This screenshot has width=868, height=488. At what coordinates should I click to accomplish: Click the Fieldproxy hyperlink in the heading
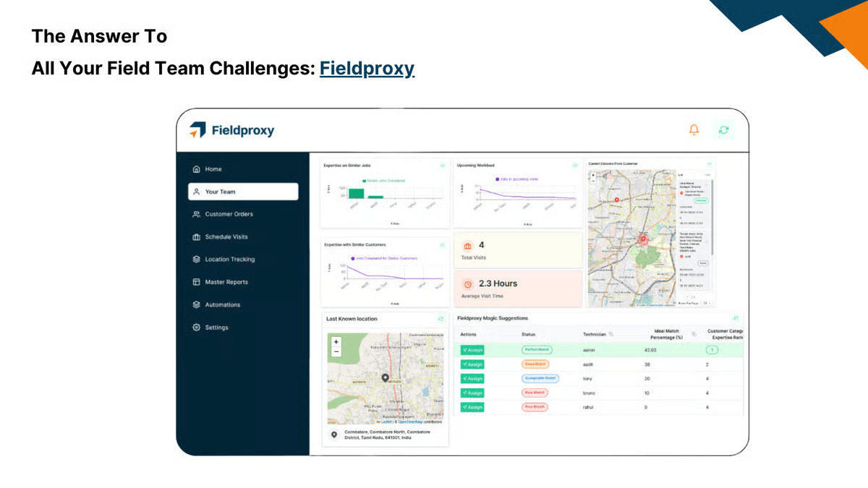click(367, 68)
